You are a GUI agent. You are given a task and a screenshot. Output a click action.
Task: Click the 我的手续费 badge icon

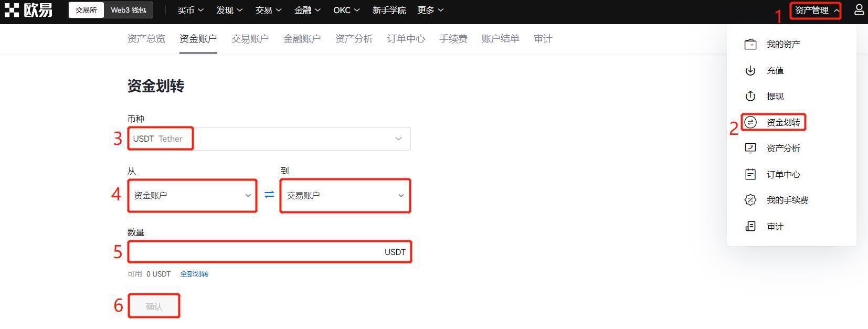click(750, 200)
